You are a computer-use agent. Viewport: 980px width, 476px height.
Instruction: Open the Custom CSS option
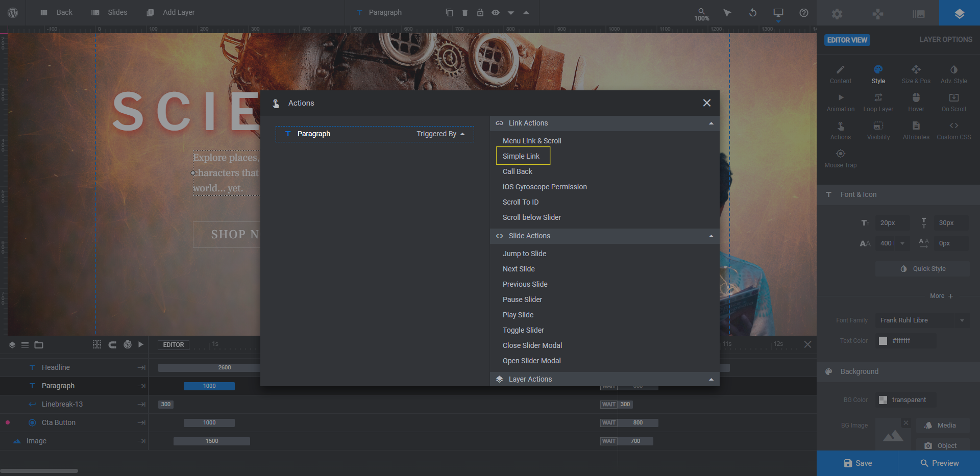coord(954,131)
